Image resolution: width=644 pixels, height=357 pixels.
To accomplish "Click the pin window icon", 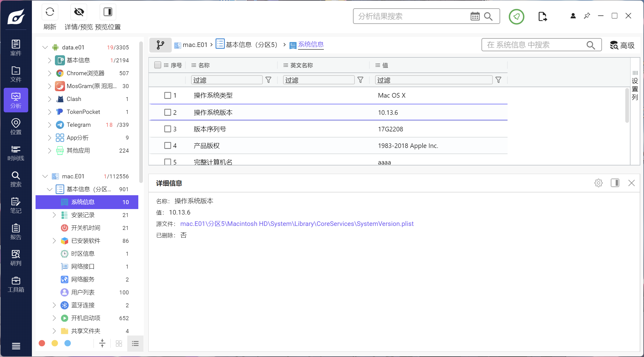I will pos(587,16).
